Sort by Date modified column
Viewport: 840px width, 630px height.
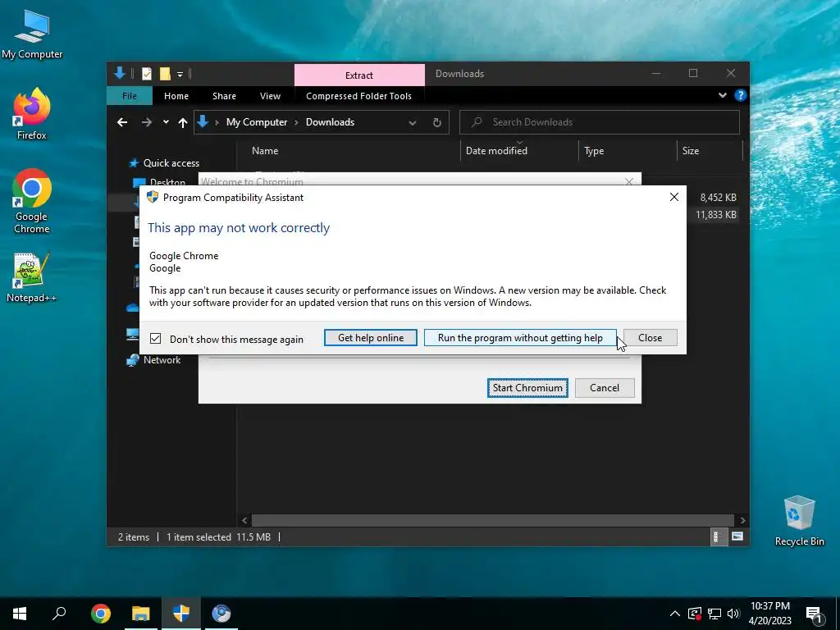(x=519, y=151)
